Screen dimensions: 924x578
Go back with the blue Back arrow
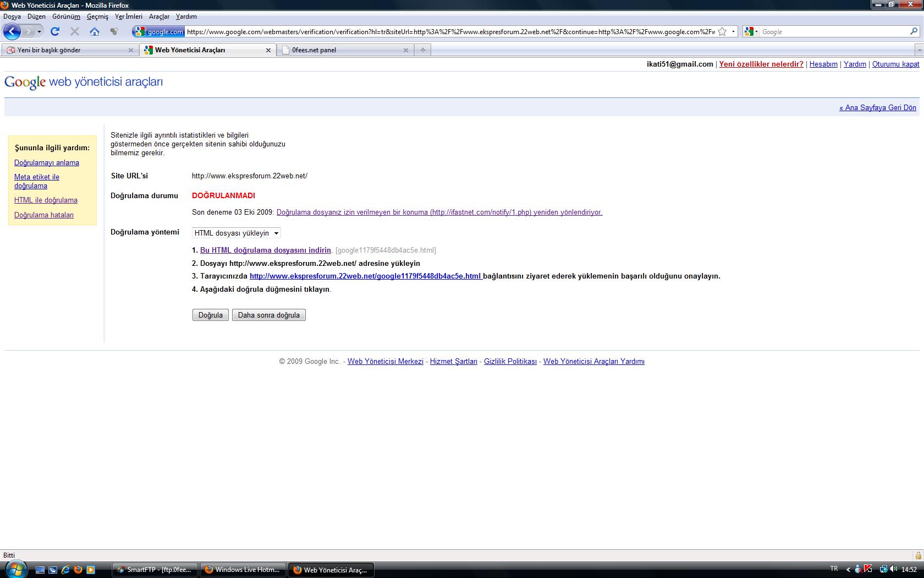12,31
